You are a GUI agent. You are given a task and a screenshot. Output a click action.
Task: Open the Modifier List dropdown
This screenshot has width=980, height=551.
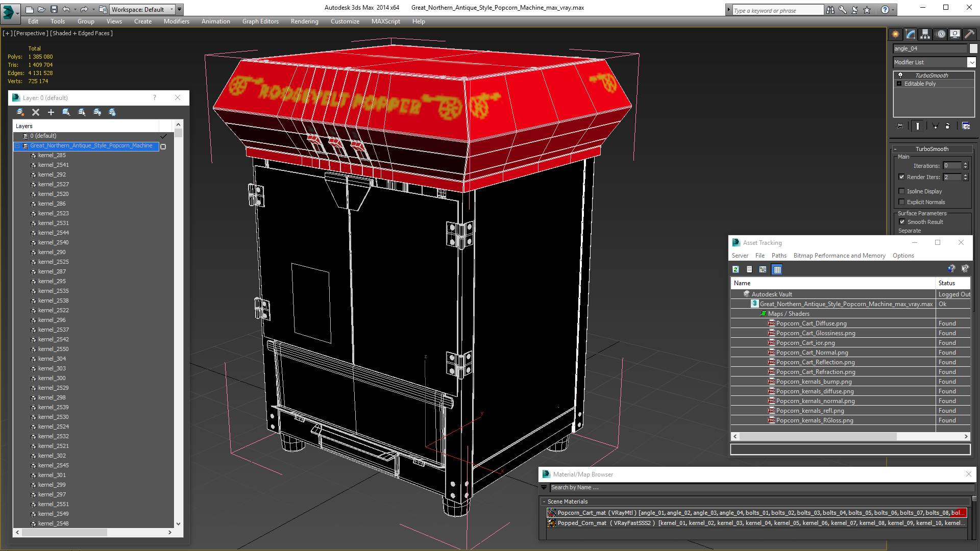pos(971,62)
